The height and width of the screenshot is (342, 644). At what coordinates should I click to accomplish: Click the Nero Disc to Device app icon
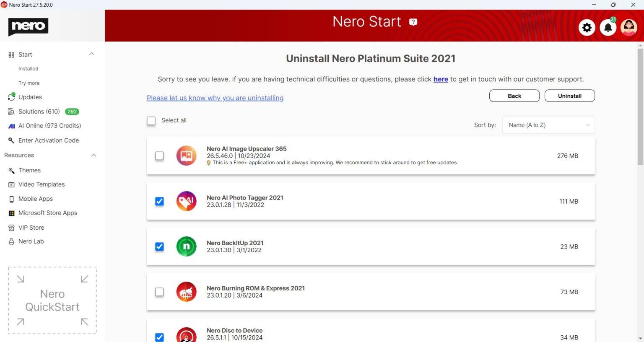(x=186, y=334)
